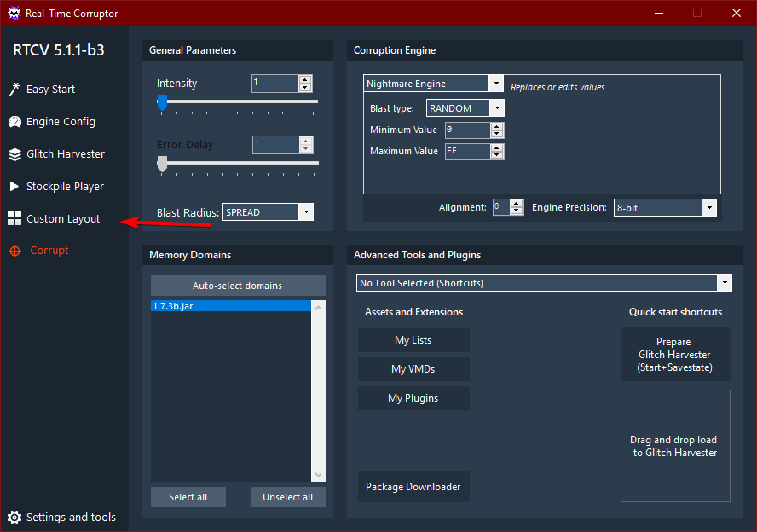Click the Engine Config gauge icon

(14, 122)
